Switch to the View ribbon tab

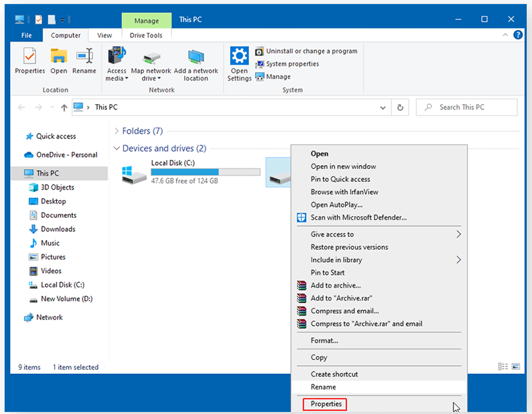click(104, 36)
